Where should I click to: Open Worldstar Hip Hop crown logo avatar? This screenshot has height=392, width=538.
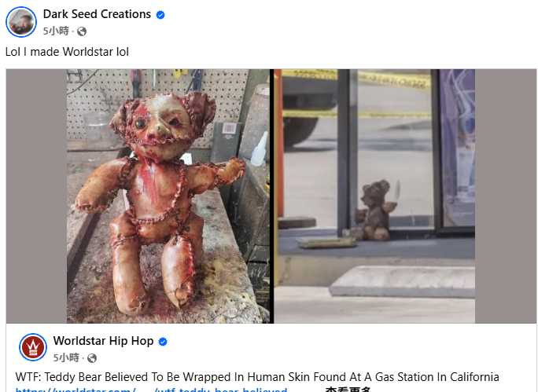point(33,347)
